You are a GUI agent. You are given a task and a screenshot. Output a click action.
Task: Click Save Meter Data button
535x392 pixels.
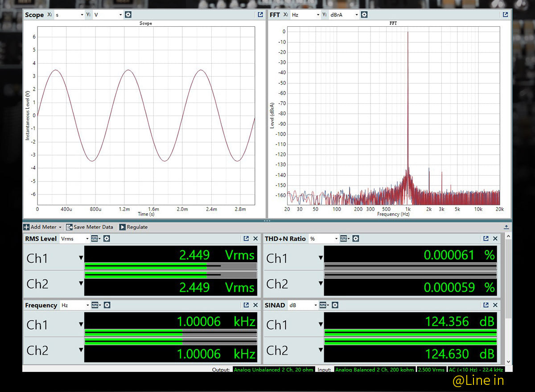pyautogui.click(x=89, y=227)
